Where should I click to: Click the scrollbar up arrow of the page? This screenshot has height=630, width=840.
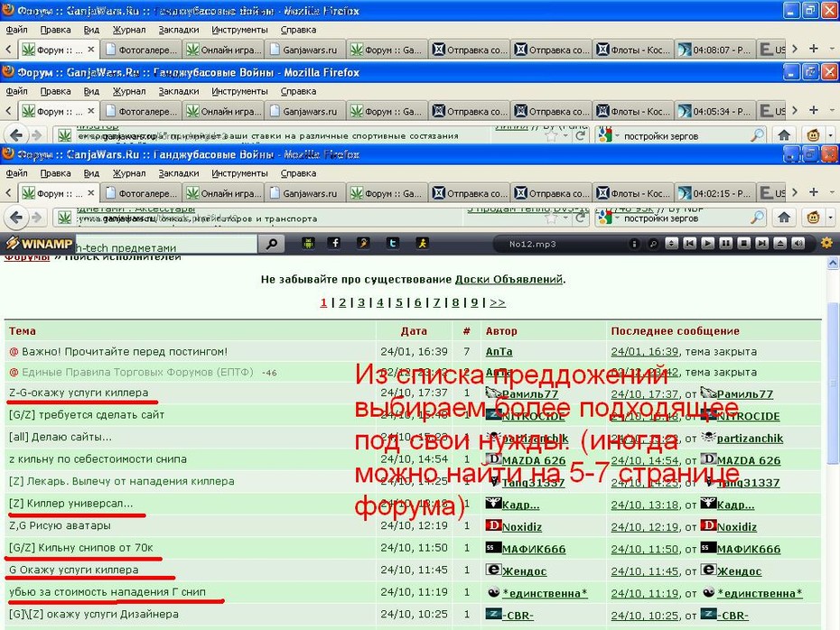tap(833, 263)
